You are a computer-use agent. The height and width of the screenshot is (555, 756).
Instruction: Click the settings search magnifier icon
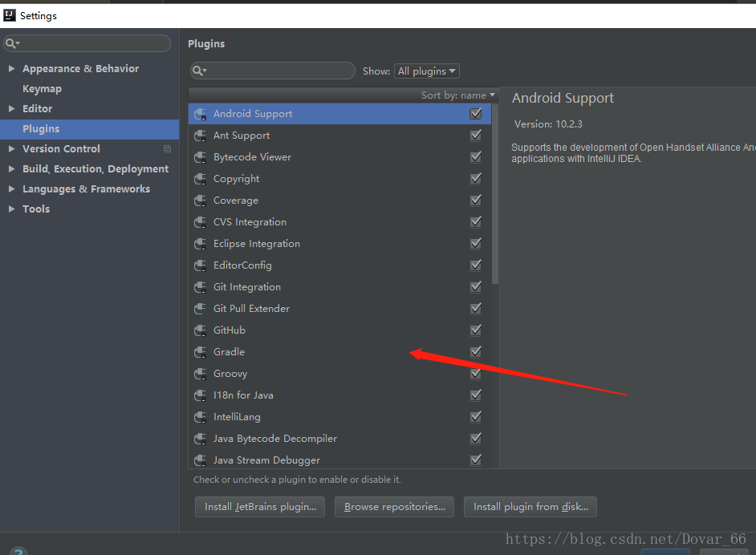tap(12, 43)
